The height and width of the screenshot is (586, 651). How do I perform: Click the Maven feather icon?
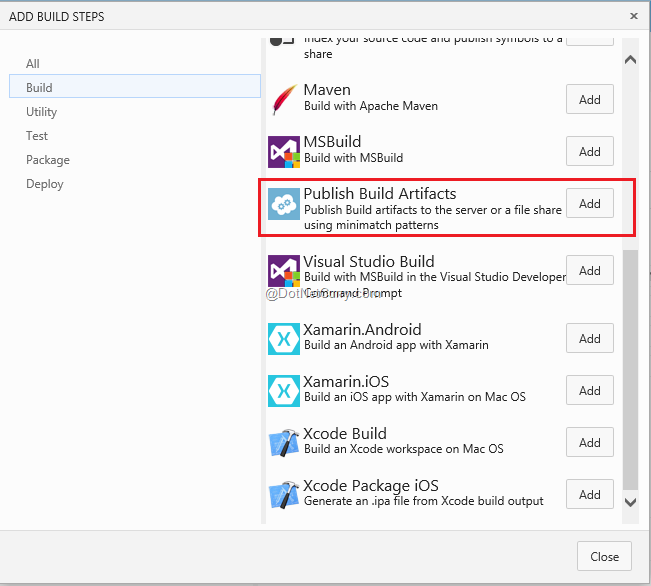tap(284, 99)
